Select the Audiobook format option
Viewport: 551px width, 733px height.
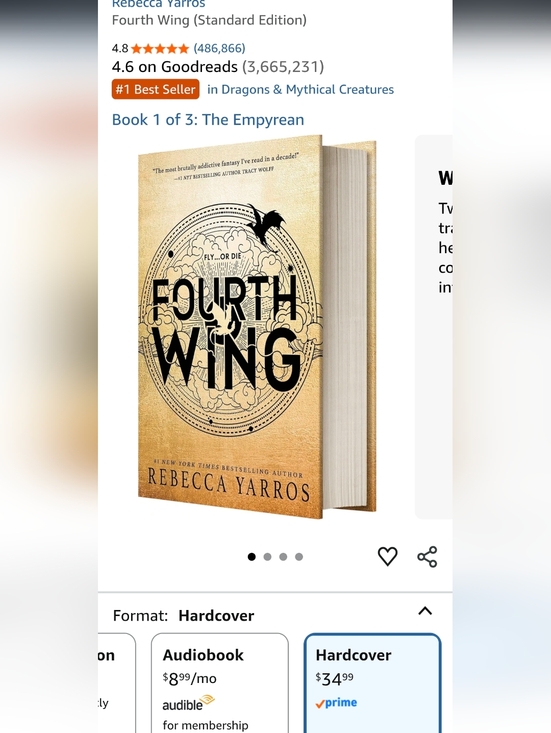(x=220, y=683)
